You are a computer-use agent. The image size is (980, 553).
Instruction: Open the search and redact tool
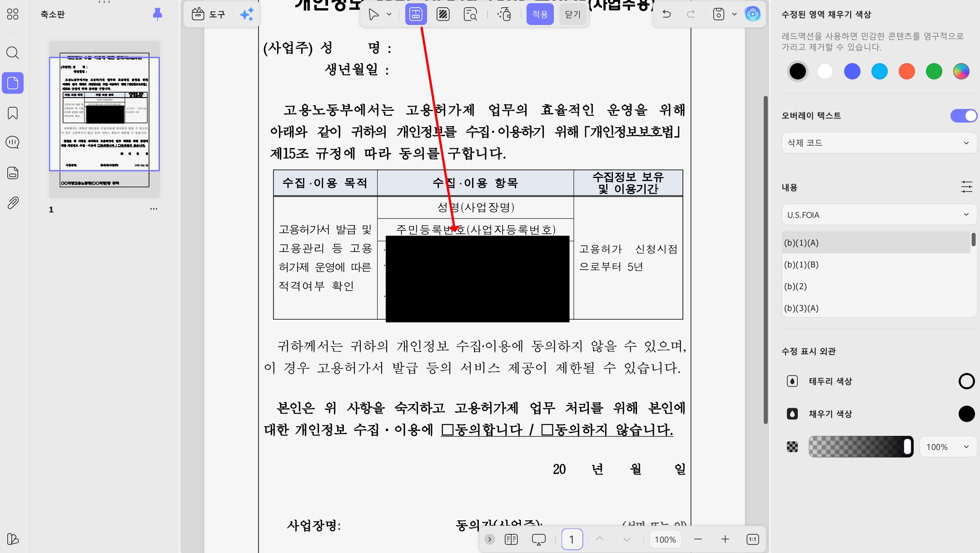click(x=470, y=15)
